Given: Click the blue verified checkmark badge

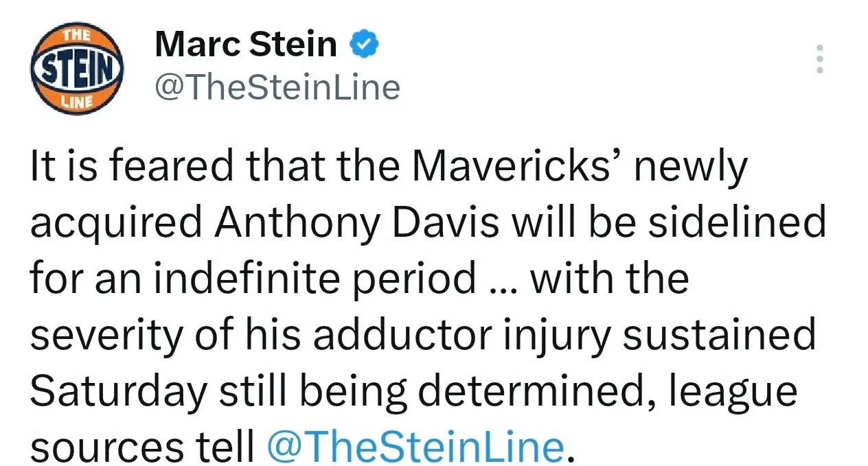Looking at the screenshot, I should 363,46.
